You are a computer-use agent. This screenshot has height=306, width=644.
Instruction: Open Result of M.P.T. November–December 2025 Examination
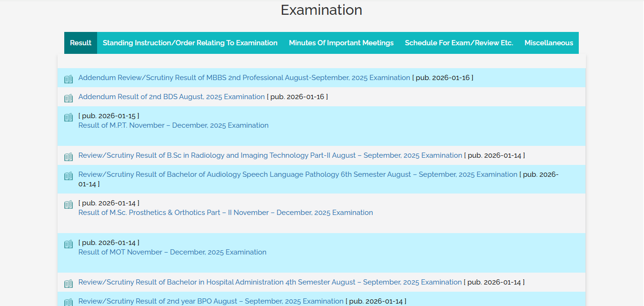(173, 125)
